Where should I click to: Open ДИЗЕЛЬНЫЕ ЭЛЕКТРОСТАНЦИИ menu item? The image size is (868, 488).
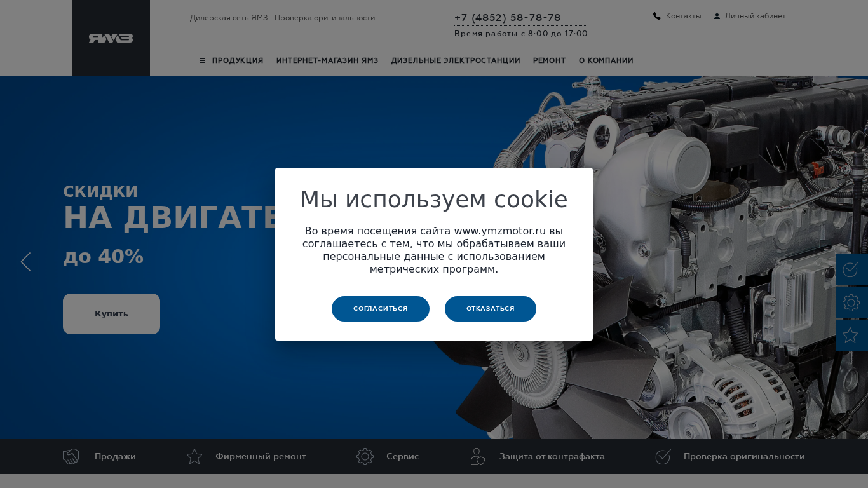coord(456,60)
